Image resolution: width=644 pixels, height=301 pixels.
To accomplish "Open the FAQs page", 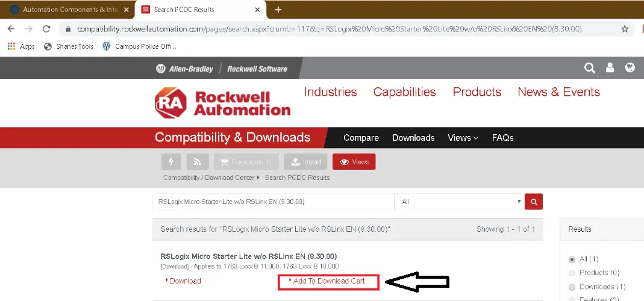I will pos(502,138).
